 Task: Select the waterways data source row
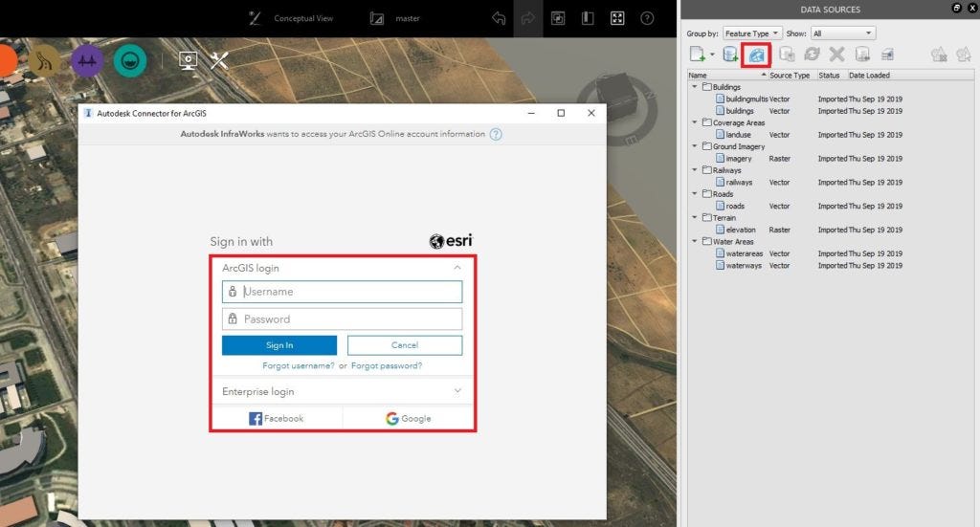tap(809, 265)
